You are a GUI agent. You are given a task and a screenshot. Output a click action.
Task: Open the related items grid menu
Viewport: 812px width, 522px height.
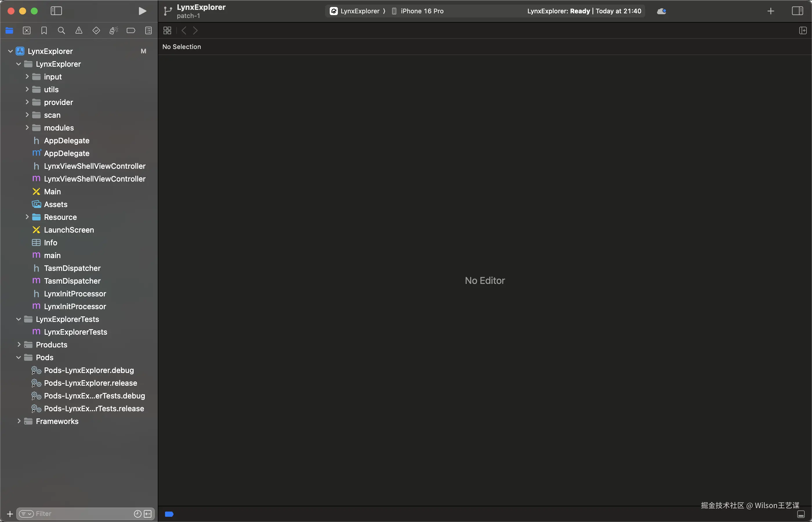[x=167, y=31]
